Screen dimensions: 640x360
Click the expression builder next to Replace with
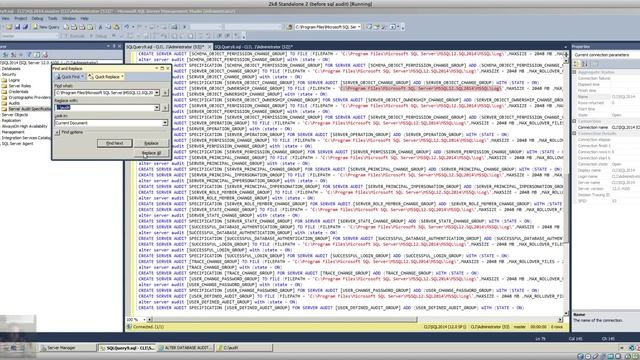[x=165, y=108]
